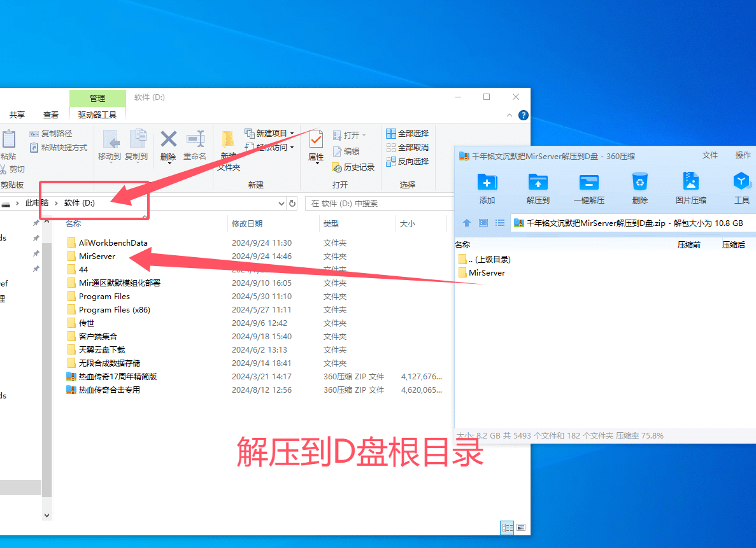
Task: Open the 文件 menu in 360压缩
Action: pos(710,155)
